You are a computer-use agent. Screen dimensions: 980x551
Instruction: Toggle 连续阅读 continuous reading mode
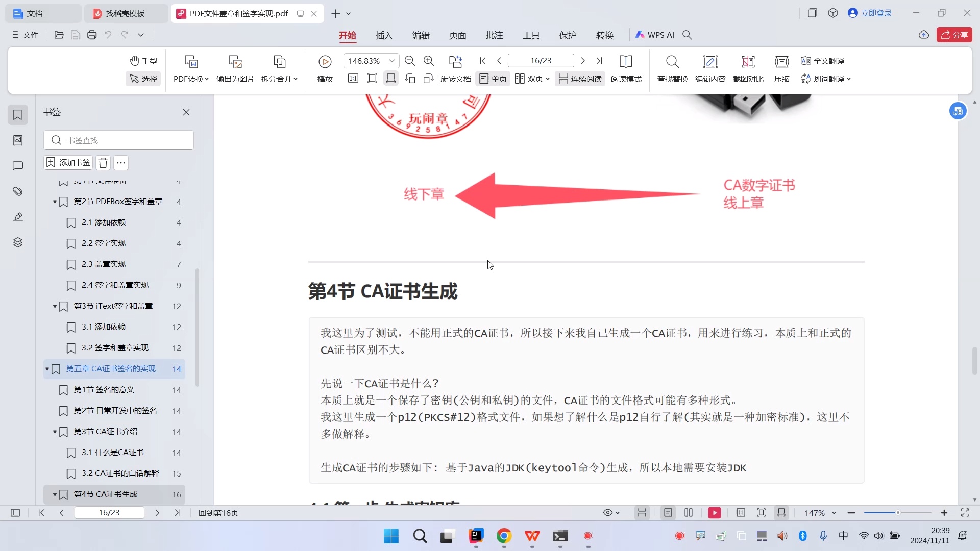coord(579,79)
